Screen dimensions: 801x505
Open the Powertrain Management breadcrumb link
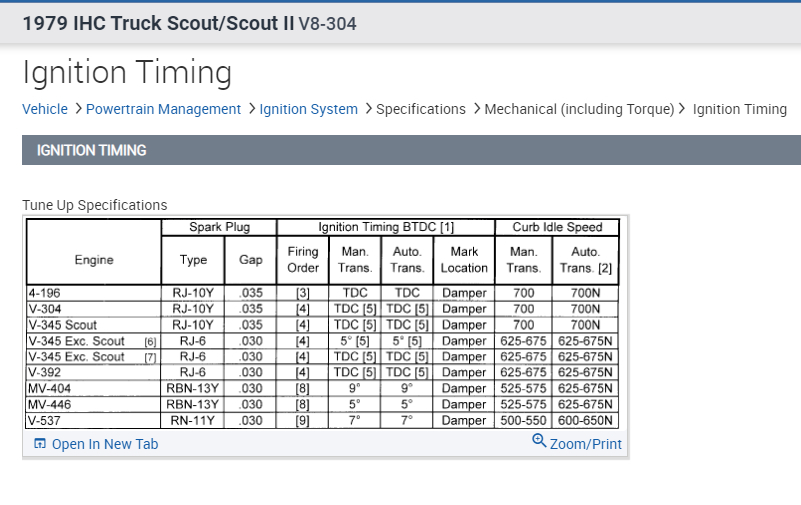[163, 109]
